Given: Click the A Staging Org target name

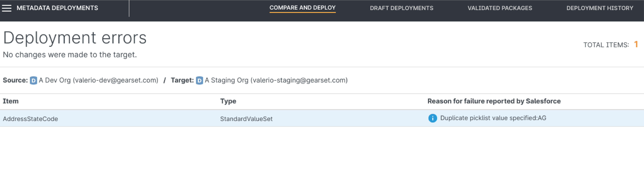Looking at the screenshot, I should [x=276, y=80].
